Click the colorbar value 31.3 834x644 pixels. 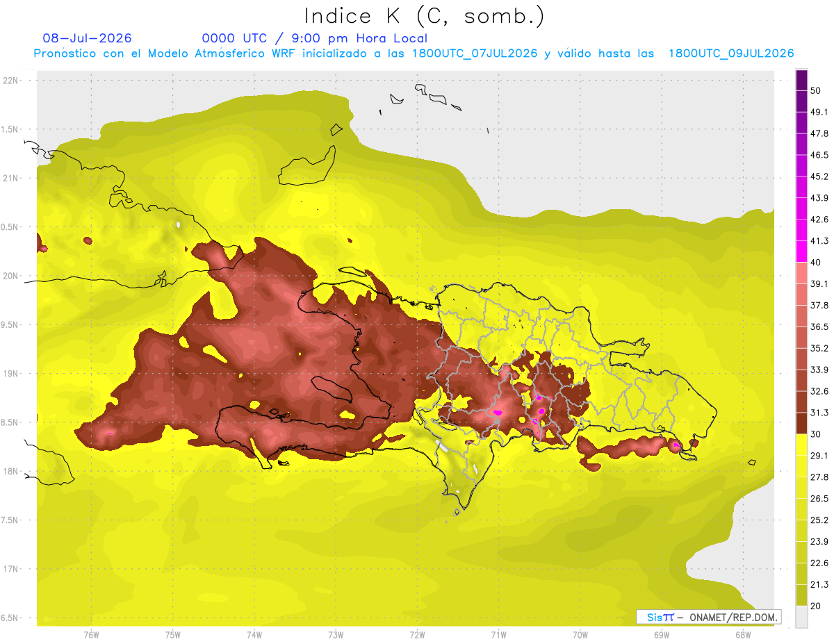coord(819,413)
